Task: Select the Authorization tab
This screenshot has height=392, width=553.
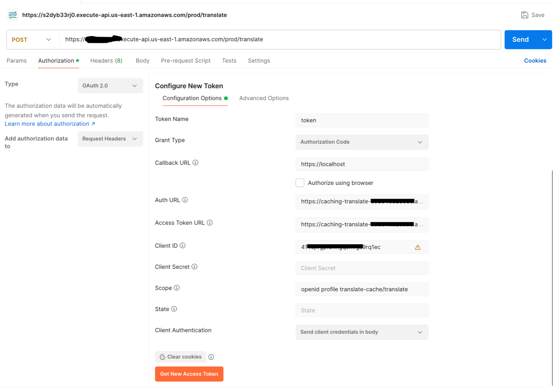Action: [x=58, y=61]
